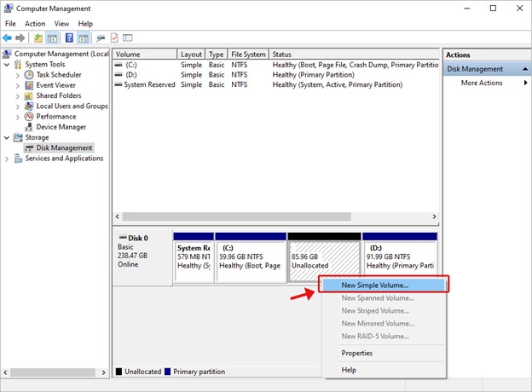The width and height of the screenshot is (532, 392).
Task: Select the (C:) volume row
Action: 276,65
